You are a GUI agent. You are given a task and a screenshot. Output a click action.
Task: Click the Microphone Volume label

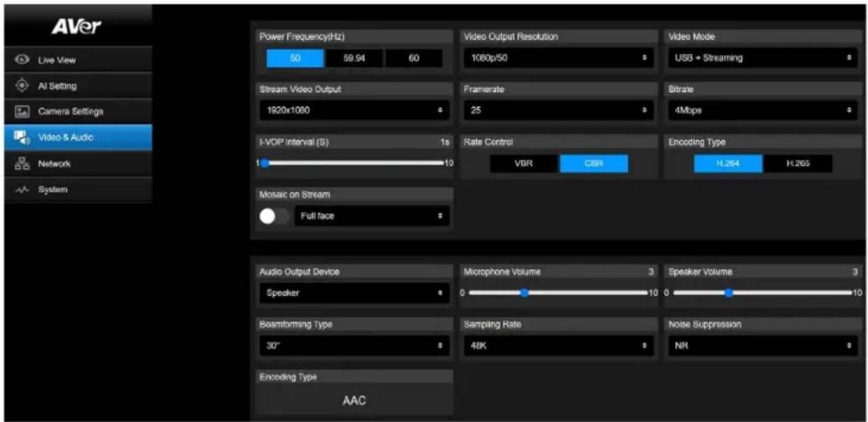(502, 272)
